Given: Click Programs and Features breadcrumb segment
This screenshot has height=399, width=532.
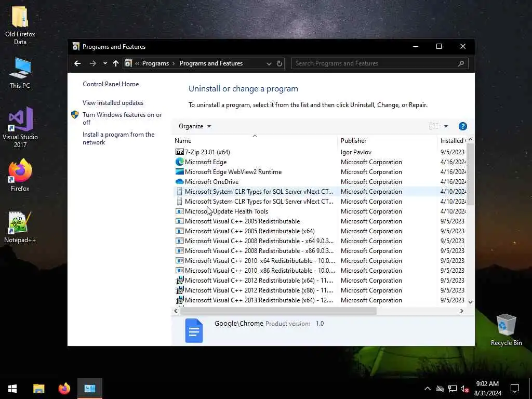Looking at the screenshot, I should coord(211,63).
